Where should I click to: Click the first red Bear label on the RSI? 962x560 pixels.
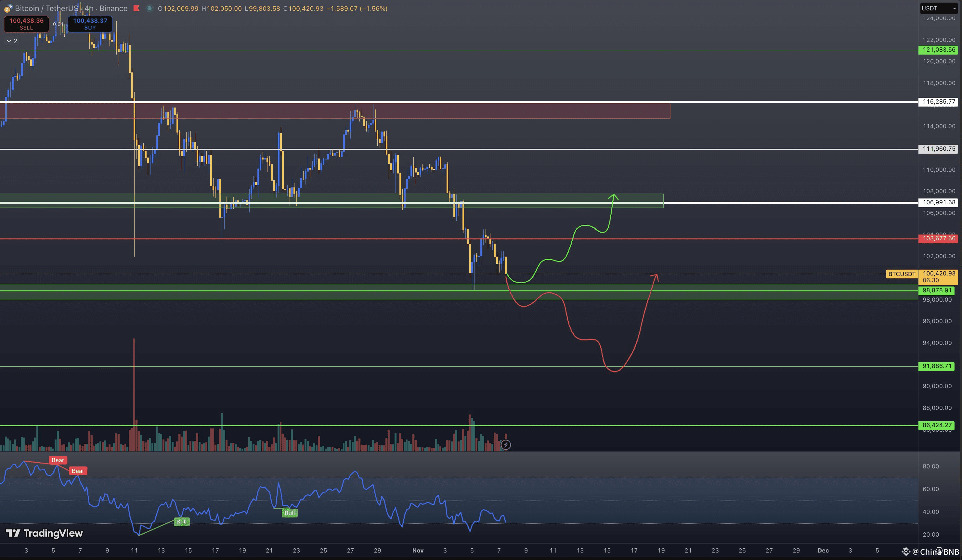coord(58,460)
